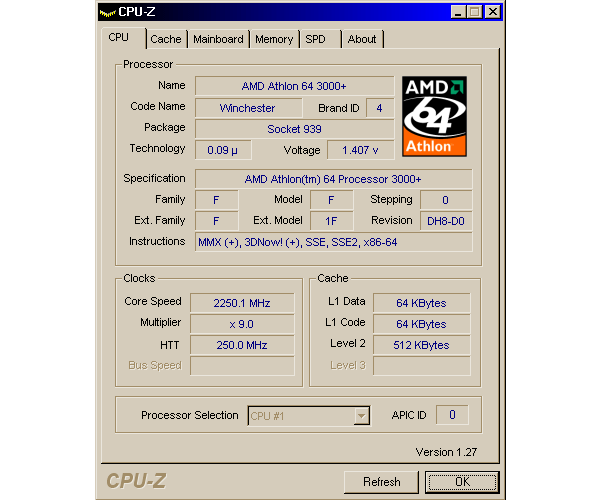Image resolution: width=600 pixels, height=500 pixels.
Task: Click the Ext. Model value '1F'
Action: [x=331, y=221]
